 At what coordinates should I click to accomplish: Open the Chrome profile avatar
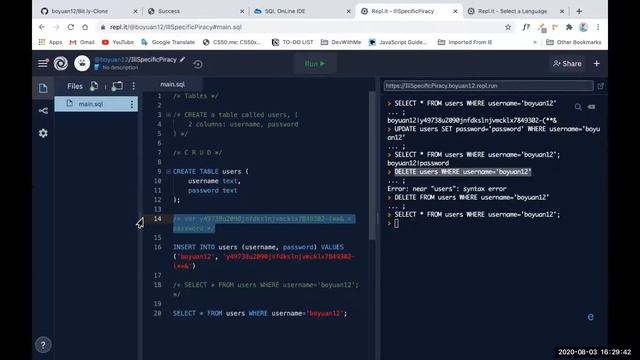583,27
